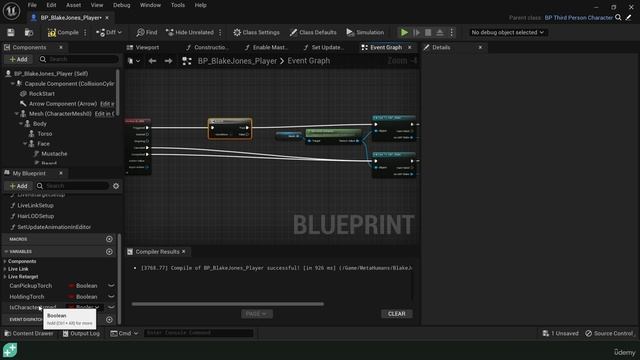Start Simulation mode
This screenshot has height=360, width=640.
point(365,32)
